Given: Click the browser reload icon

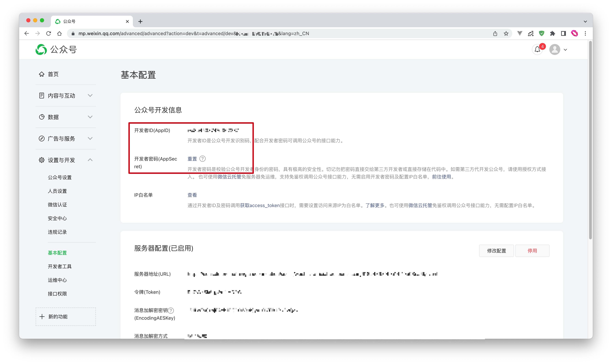Looking at the screenshot, I should (49, 34).
